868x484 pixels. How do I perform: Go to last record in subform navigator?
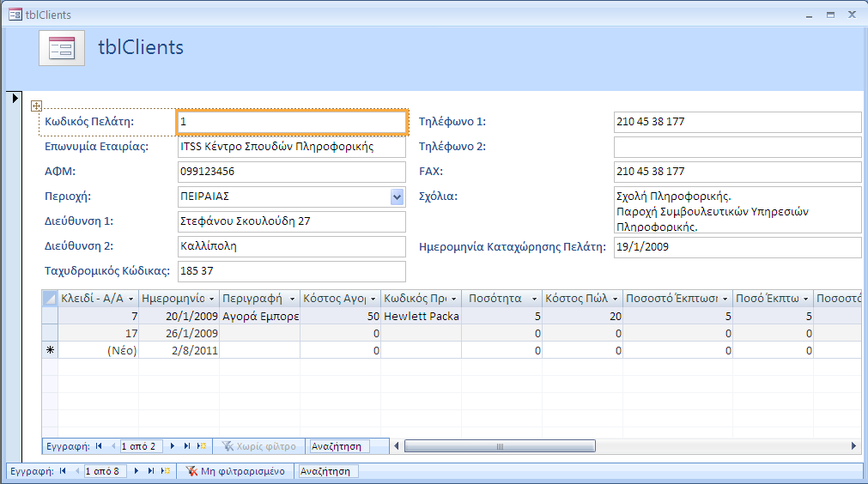tap(187, 446)
